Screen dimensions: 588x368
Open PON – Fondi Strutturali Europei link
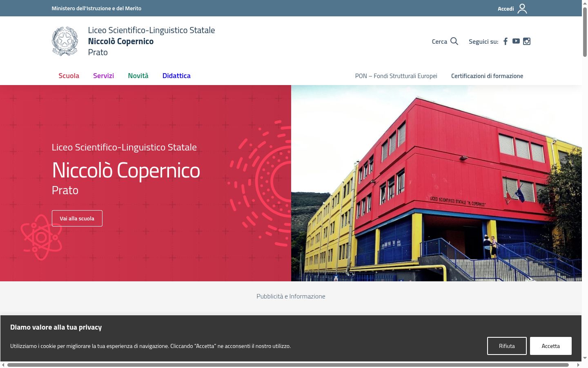[396, 76]
